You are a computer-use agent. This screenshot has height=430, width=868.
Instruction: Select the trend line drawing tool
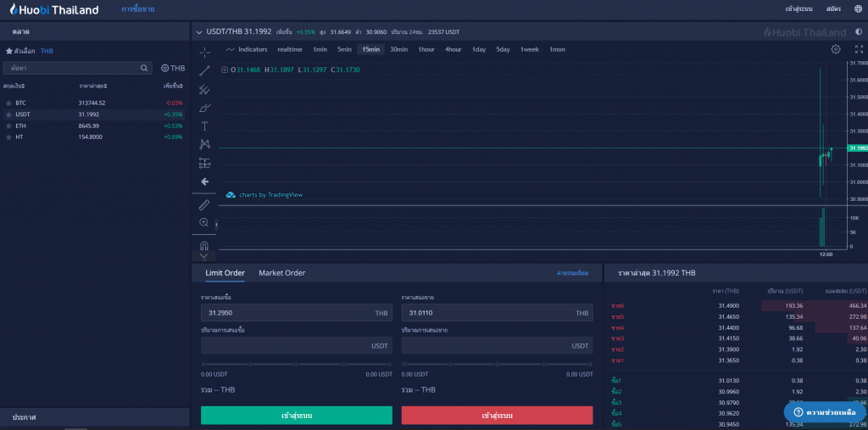204,70
